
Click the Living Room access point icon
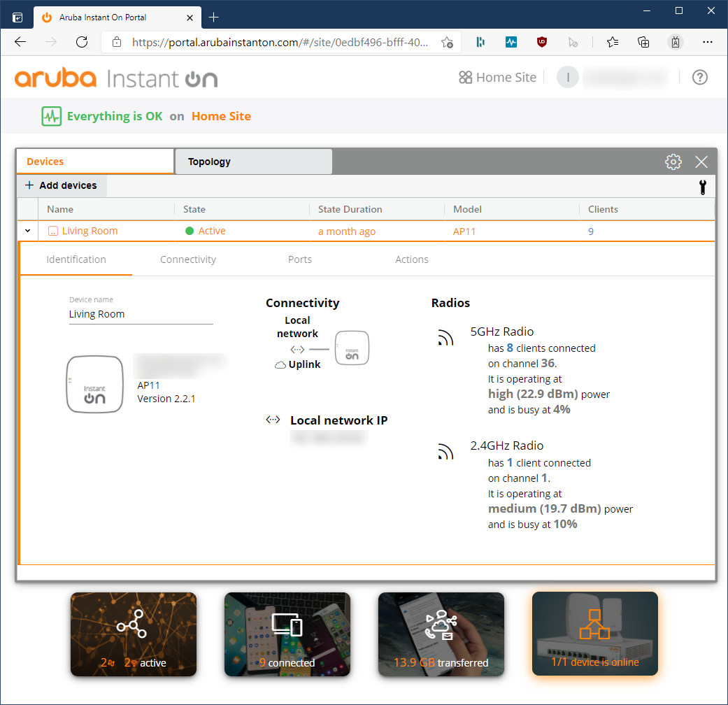[x=53, y=231]
